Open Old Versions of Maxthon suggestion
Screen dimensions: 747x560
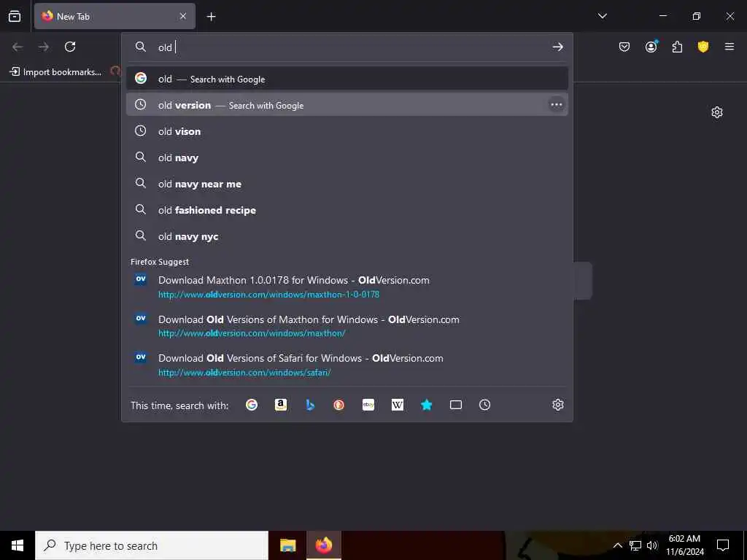[x=347, y=326]
